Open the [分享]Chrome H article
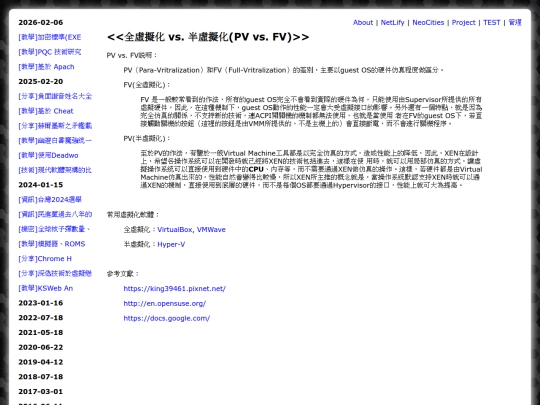 coord(45,259)
